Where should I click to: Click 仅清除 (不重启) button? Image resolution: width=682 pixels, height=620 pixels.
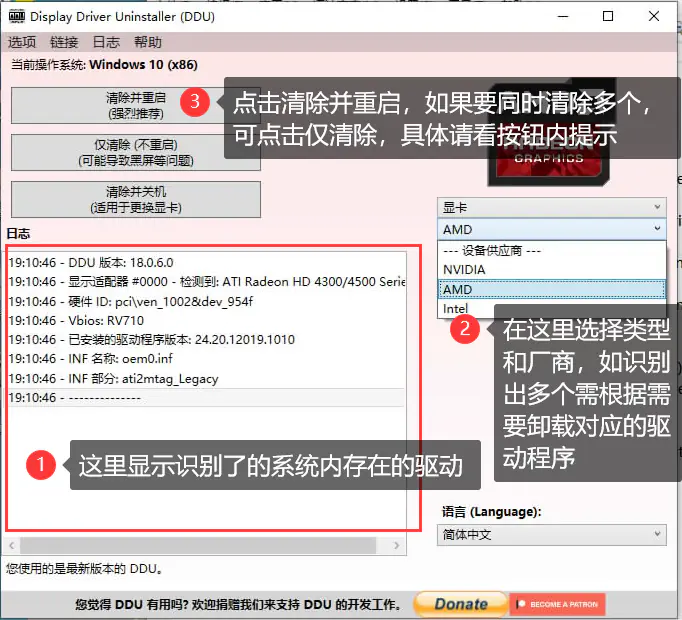pyautogui.click(x=135, y=152)
